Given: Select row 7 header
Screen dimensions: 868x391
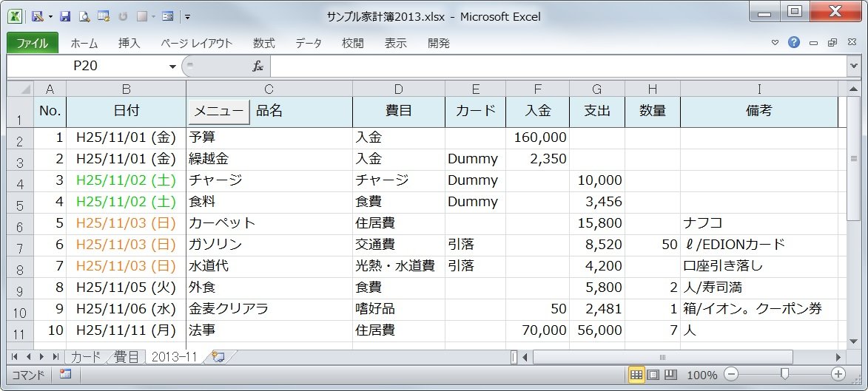Looking at the screenshot, I should click(21, 245).
